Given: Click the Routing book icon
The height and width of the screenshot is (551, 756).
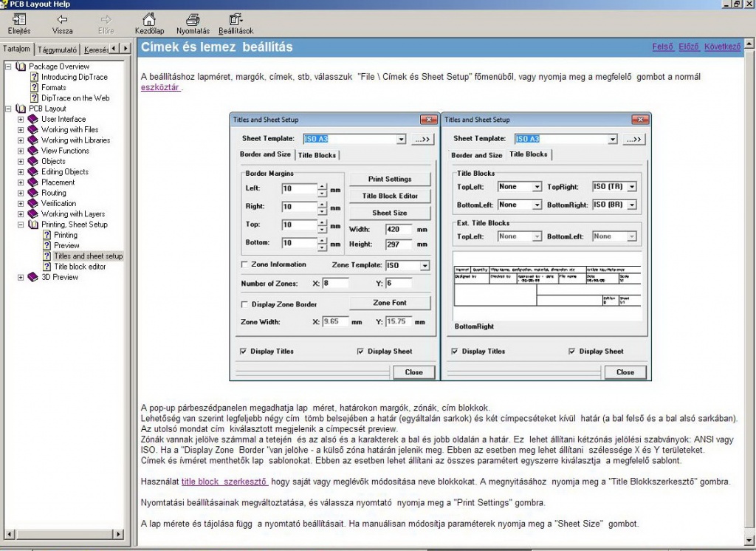Looking at the screenshot, I should (32, 193).
